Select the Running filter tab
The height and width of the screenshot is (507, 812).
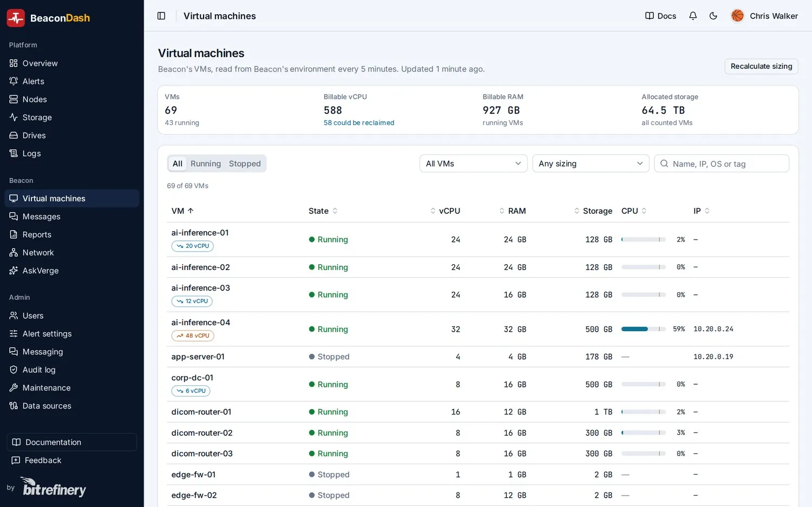[206, 163]
